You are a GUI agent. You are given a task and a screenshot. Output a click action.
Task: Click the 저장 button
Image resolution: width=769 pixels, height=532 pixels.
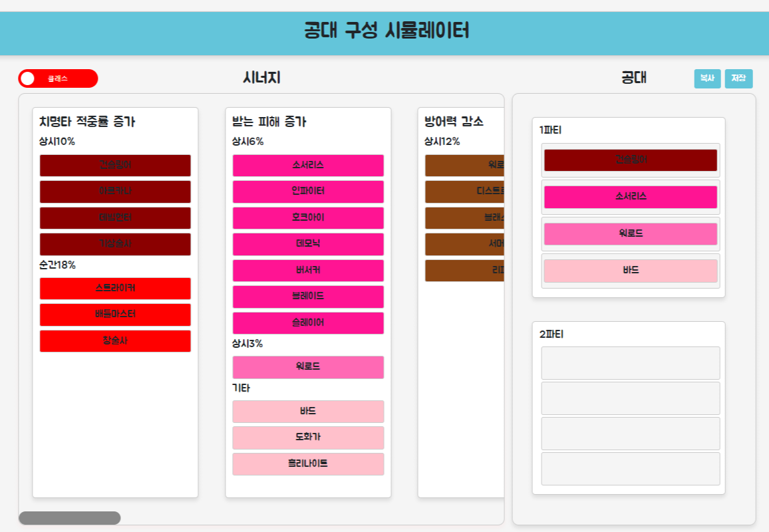pyautogui.click(x=738, y=78)
